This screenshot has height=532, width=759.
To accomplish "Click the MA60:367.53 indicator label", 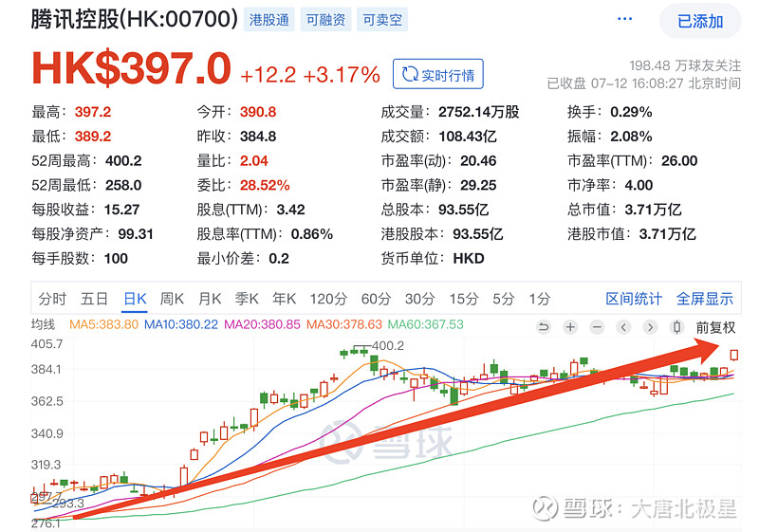I will (425, 324).
